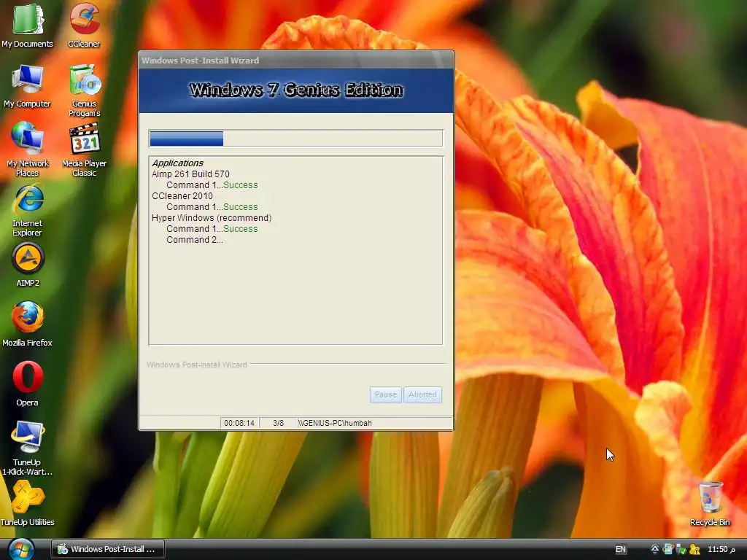
Task: Launch Mozilla Firefox from the desktop
Action: coord(27,324)
